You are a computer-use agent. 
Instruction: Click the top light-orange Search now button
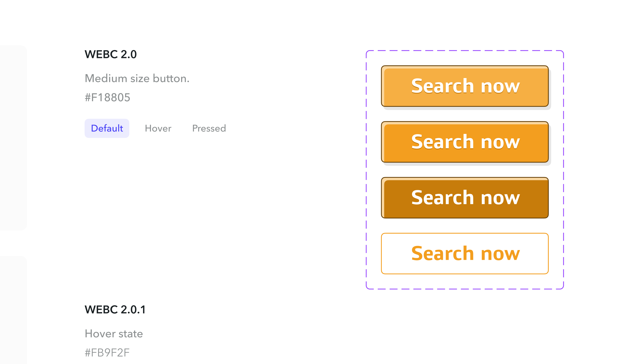click(465, 86)
